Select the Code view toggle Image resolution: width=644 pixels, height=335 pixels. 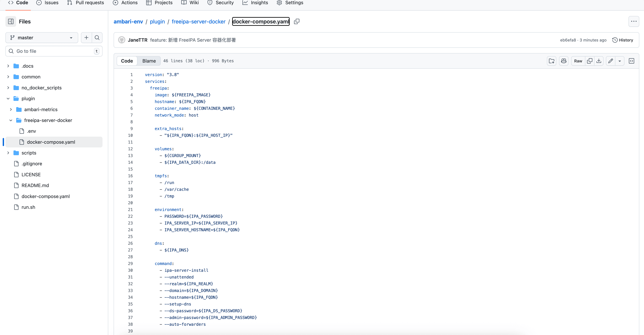(127, 61)
